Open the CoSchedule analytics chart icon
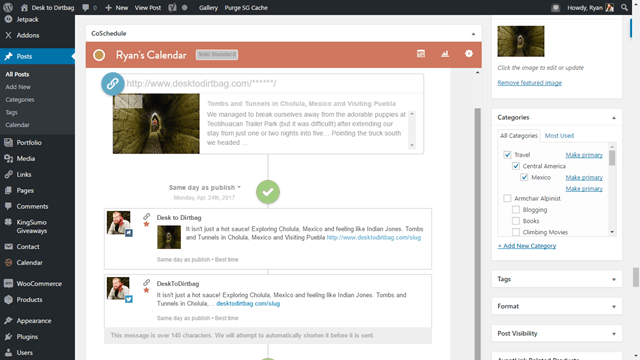Viewport: 640px width, 360px height. tap(445, 54)
